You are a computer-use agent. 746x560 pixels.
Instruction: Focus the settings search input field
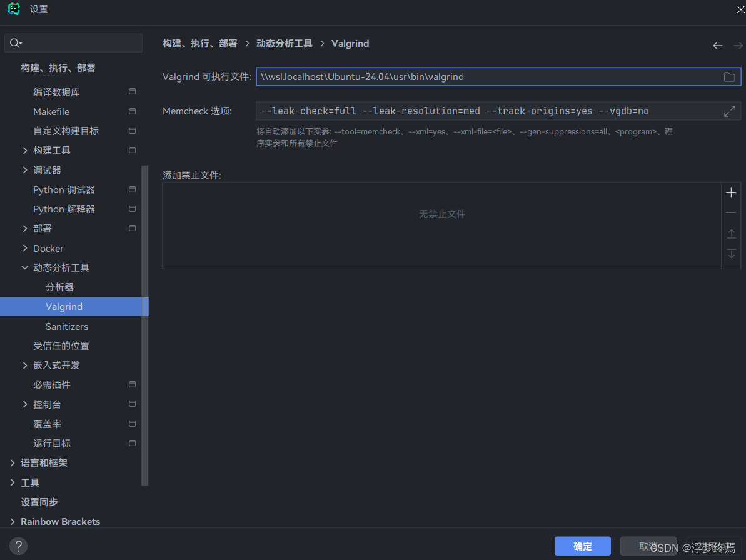pyautogui.click(x=73, y=43)
